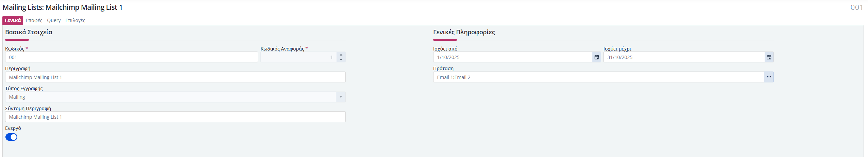The height and width of the screenshot is (157, 868).
Task: Click the Γενικές Πληροφορίες section heading
Action: (x=464, y=32)
